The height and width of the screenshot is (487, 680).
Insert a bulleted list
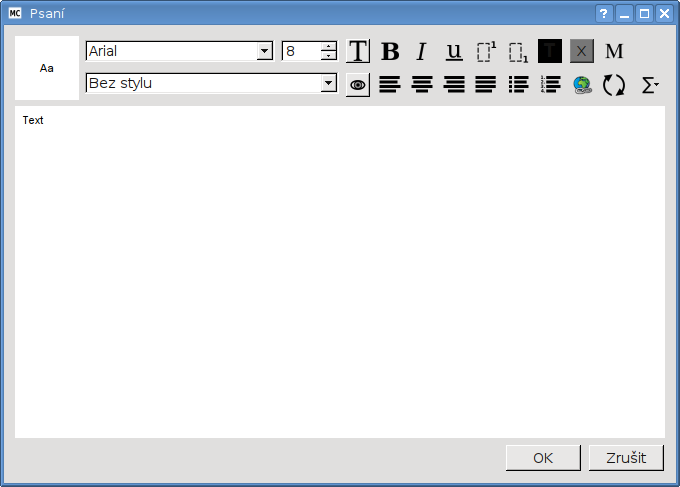(x=518, y=85)
